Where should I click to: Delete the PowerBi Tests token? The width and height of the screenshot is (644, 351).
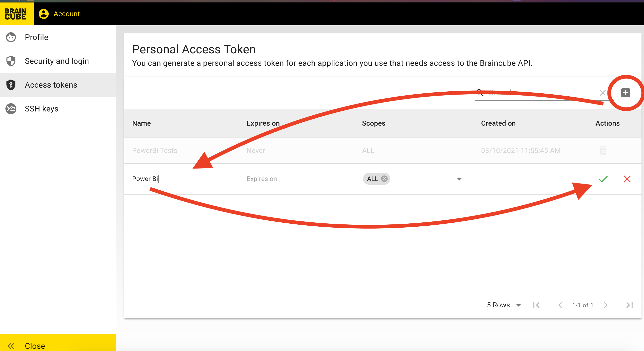[x=603, y=150]
